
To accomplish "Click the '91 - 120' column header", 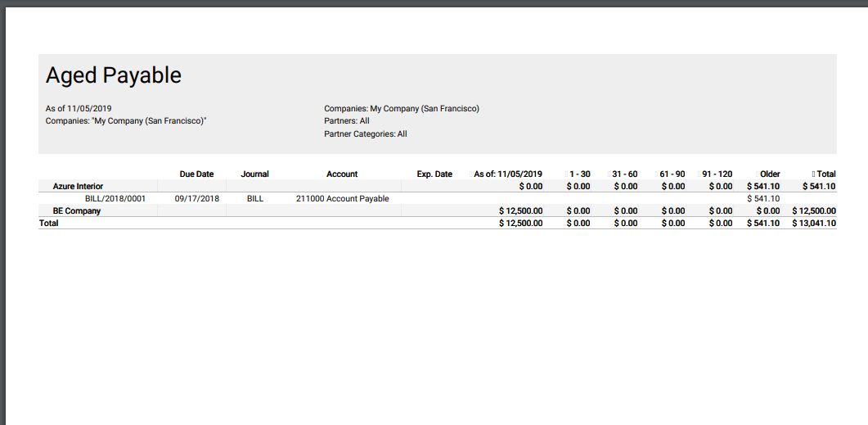I will click(x=717, y=174).
